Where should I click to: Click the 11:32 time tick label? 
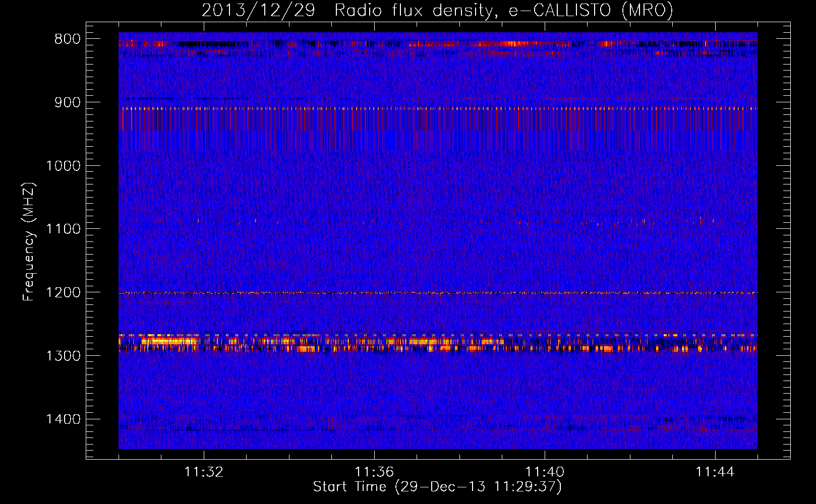point(204,472)
